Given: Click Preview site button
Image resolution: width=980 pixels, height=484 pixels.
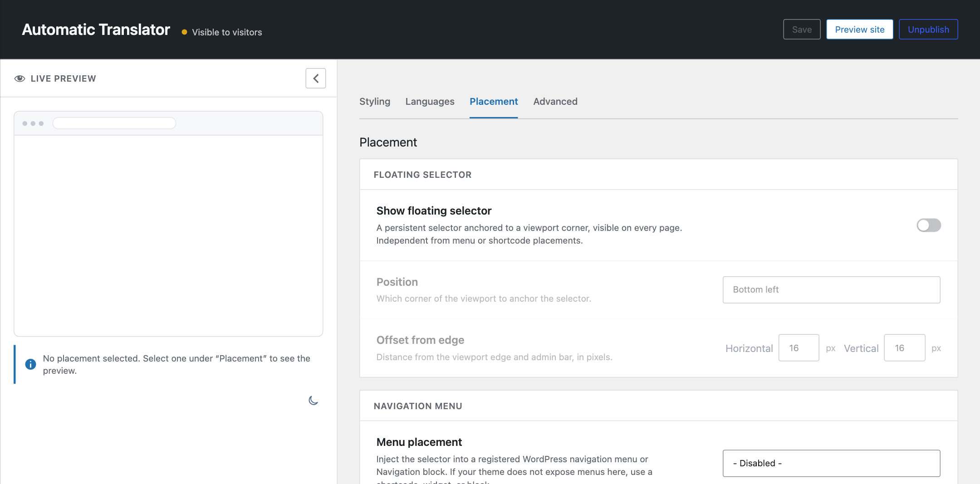Looking at the screenshot, I should pos(860,29).
